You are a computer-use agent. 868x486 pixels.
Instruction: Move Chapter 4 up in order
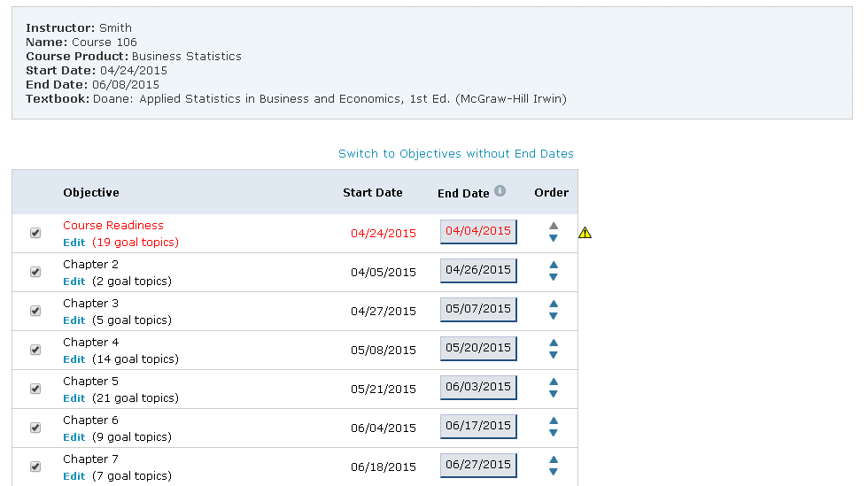[x=554, y=343]
